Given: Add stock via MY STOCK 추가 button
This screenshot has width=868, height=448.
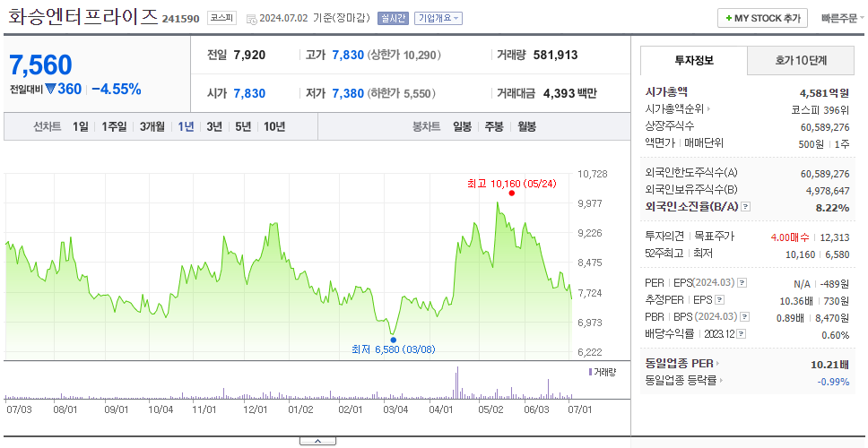Looking at the screenshot, I should pyautogui.click(x=762, y=18).
